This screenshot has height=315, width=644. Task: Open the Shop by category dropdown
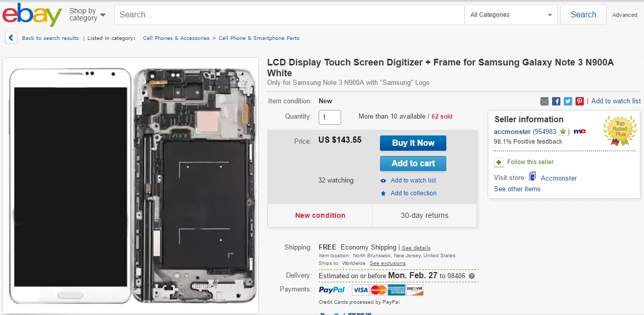[87, 15]
